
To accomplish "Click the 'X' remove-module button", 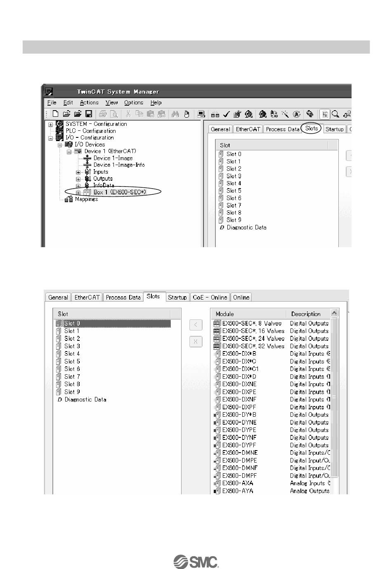I will coord(196,342).
